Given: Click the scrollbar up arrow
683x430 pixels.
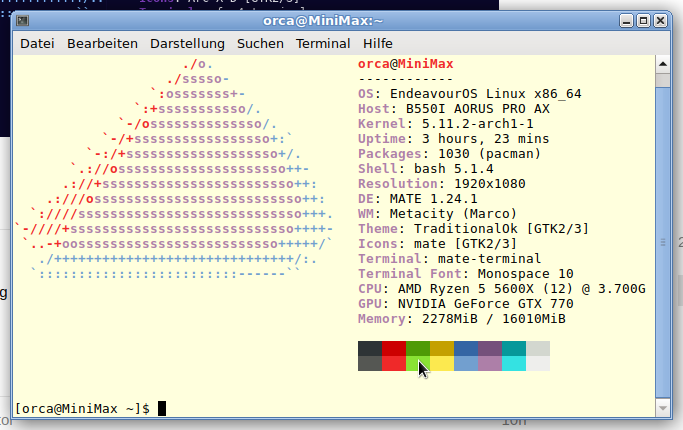Looking at the screenshot, I should [663, 64].
